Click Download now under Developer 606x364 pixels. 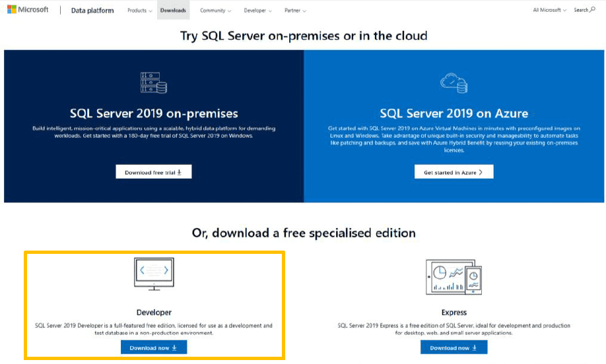point(153,348)
